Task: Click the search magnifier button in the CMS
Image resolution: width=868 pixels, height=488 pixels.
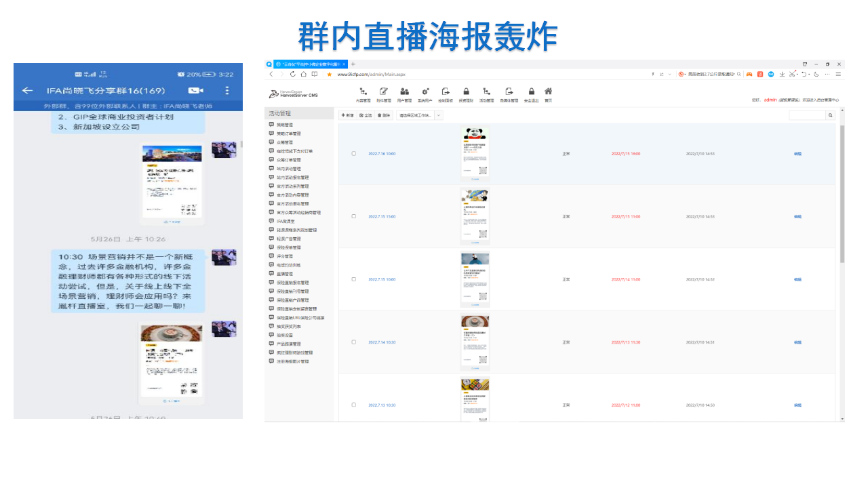Action: [830, 116]
